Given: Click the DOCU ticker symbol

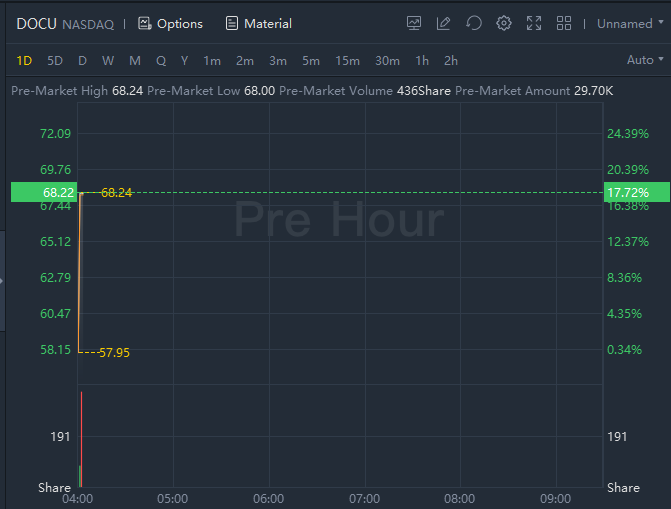Looking at the screenshot, I should (36, 23).
